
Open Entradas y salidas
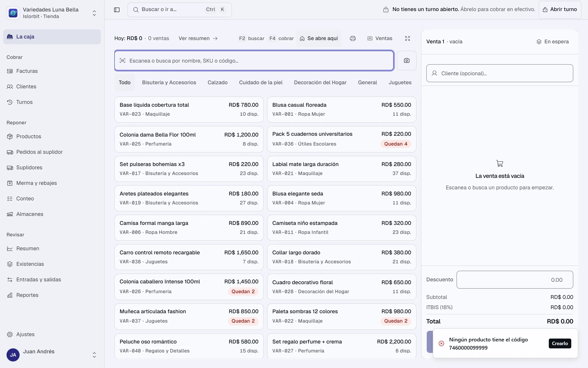tap(52, 280)
